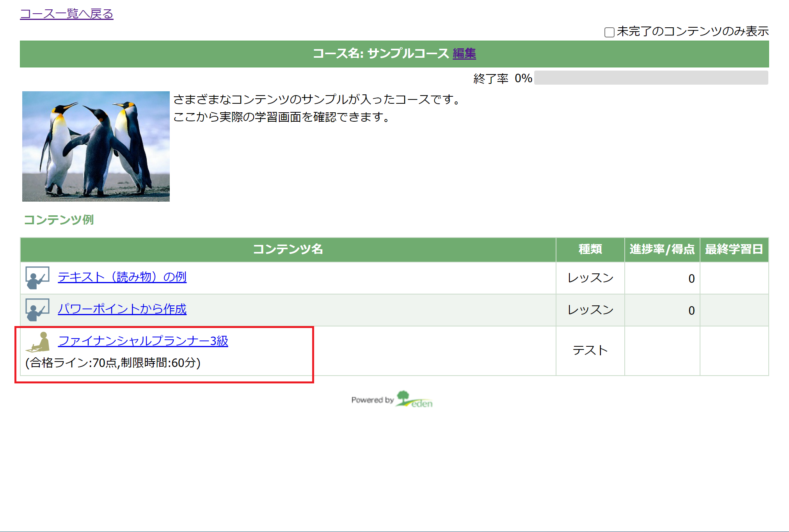
Task: Click the 最終学習日 column header
Action: pos(734,250)
